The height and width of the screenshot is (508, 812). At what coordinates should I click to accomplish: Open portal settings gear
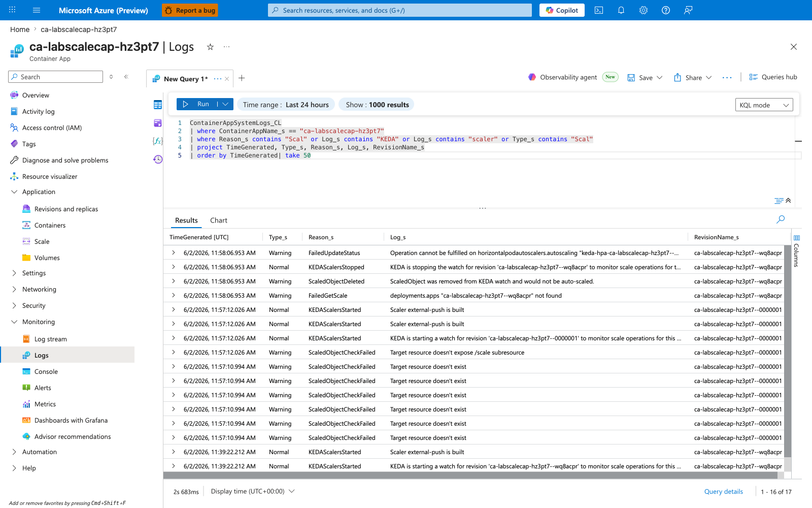644,10
